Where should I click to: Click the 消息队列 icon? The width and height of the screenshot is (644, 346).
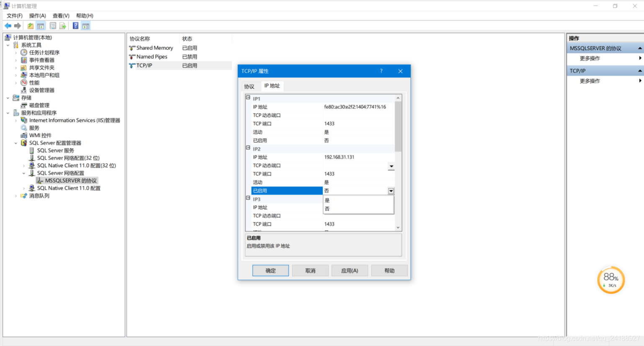pyautogui.click(x=24, y=195)
